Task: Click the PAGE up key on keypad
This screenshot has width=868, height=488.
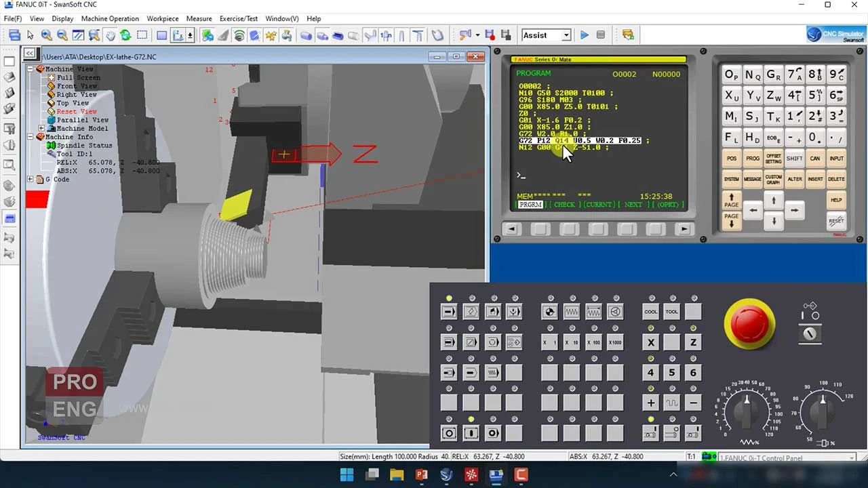Action: [731, 200]
